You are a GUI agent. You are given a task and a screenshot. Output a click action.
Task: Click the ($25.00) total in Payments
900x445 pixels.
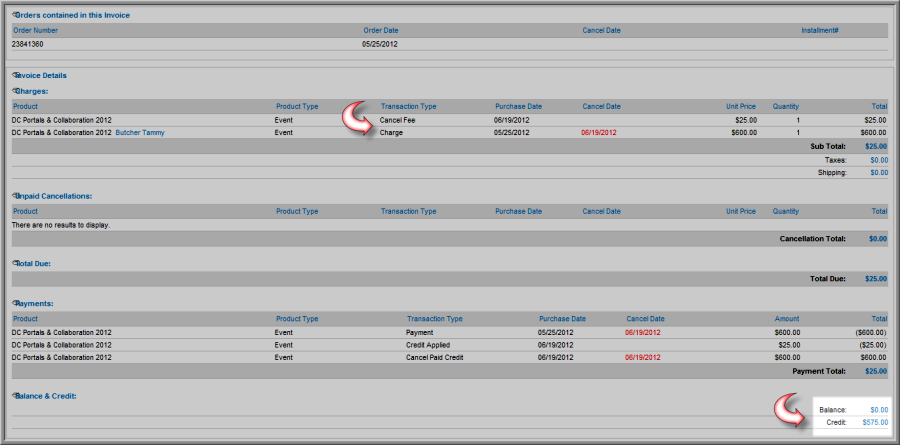(872, 345)
